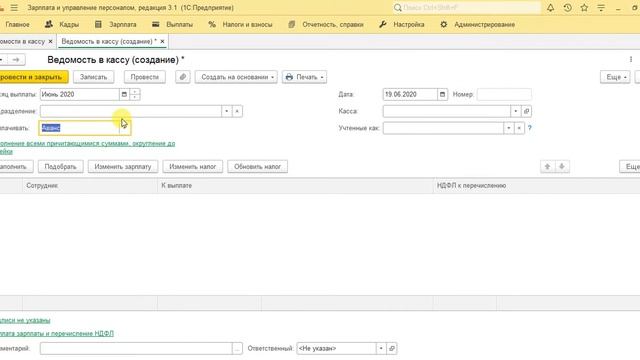
Task: Close the Ведомость в кассу (создание) tab
Action: coord(162,41)
